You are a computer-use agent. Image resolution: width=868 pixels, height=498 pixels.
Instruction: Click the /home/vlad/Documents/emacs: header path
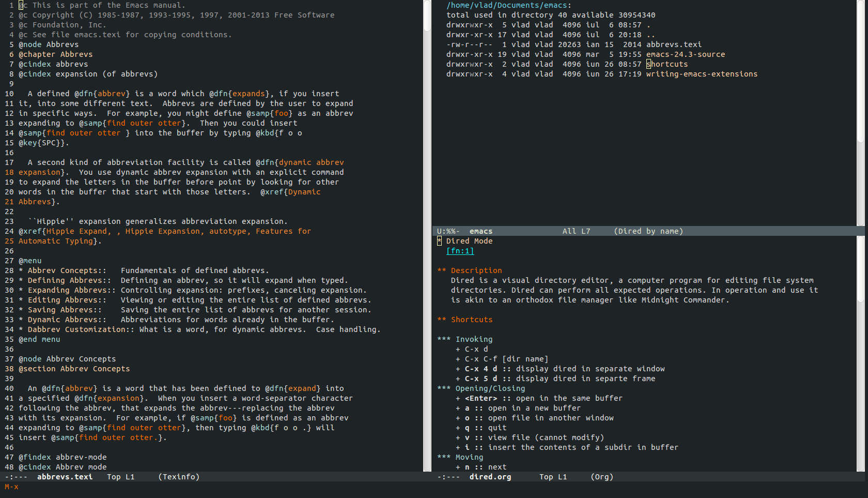coord(509,5)
